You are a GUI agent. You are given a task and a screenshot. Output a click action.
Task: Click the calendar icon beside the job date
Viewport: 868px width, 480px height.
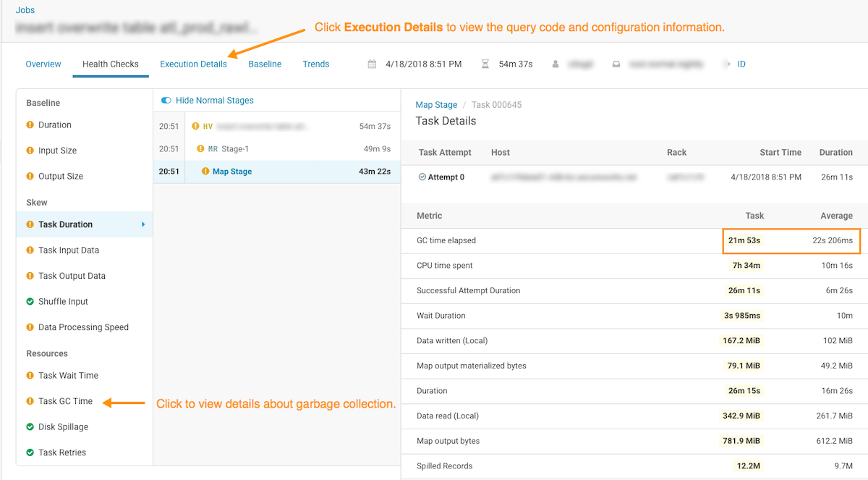[x=372, y=64]
